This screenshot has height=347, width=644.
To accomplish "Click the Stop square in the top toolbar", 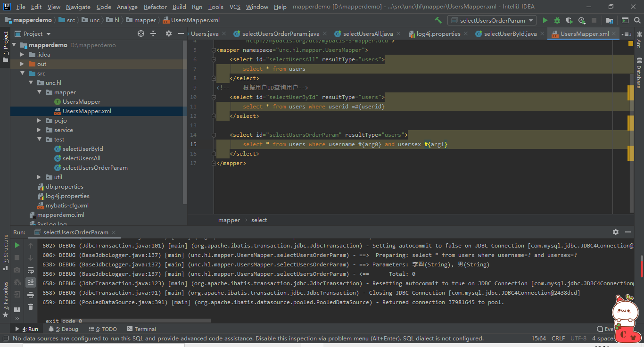I will [x=594, y=20].
